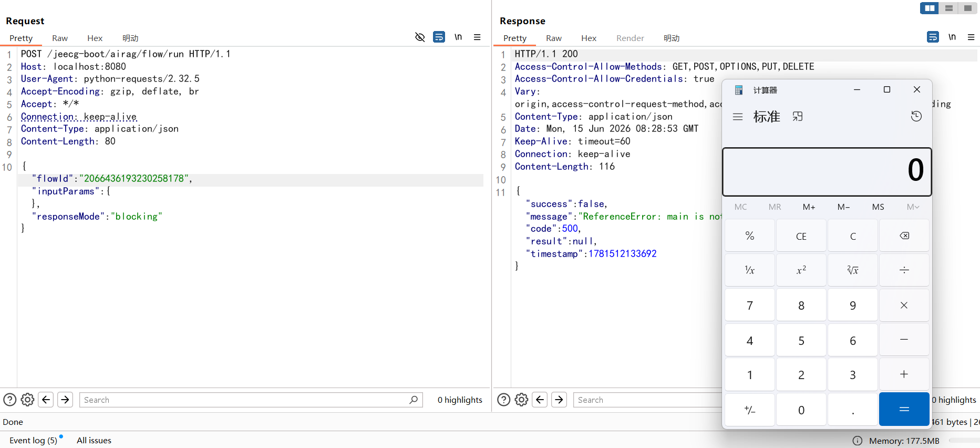
Task: Toggle hide non-printable characters eye icon in Request
Action: tap(420, 37)
